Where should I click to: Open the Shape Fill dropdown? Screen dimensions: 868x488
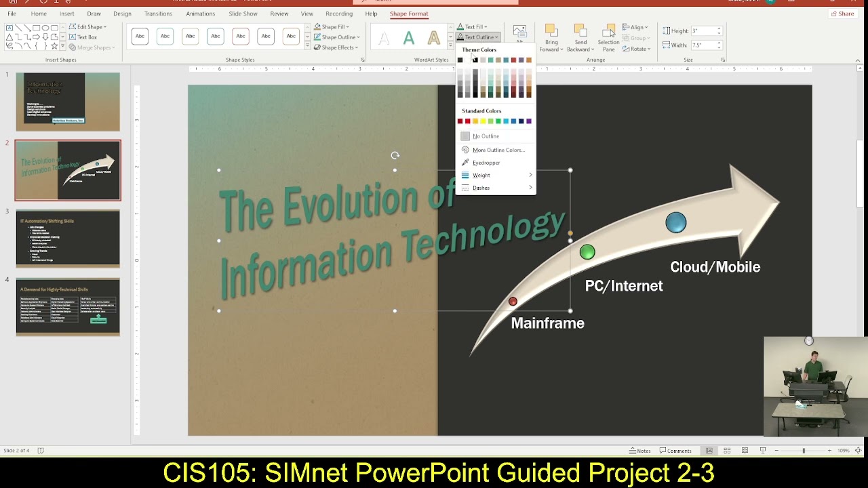click(332, 27)
